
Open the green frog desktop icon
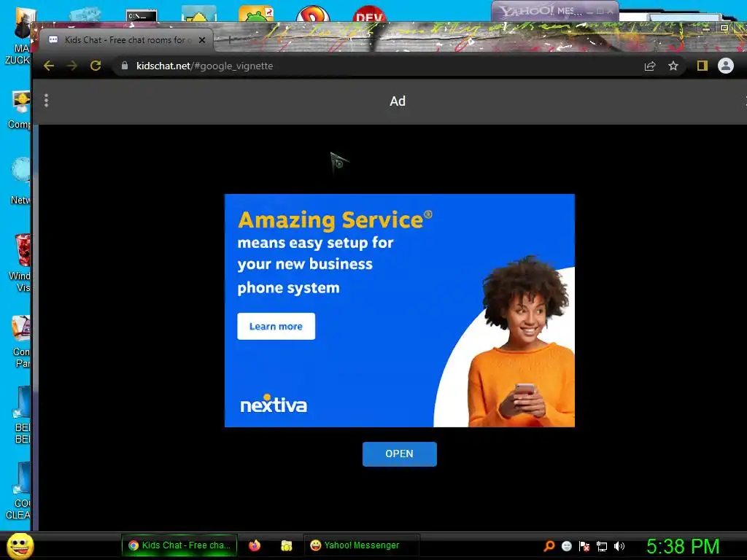[256, 14]
